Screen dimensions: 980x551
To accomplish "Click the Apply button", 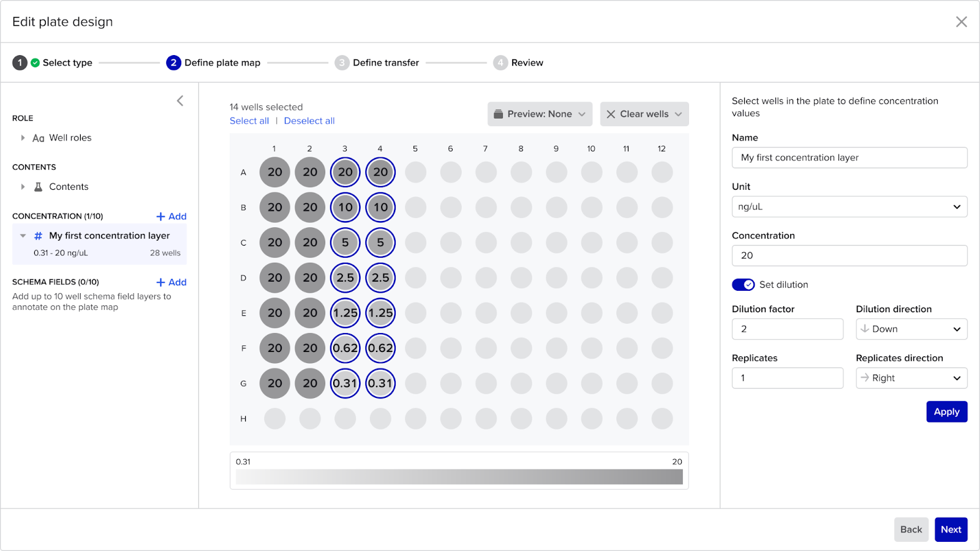I will (x=946, y=411).
